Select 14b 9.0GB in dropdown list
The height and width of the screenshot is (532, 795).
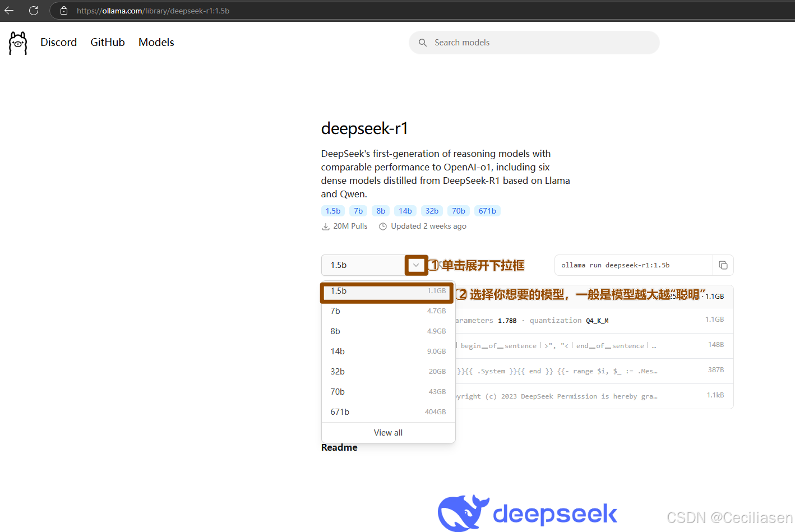(388, 351)
